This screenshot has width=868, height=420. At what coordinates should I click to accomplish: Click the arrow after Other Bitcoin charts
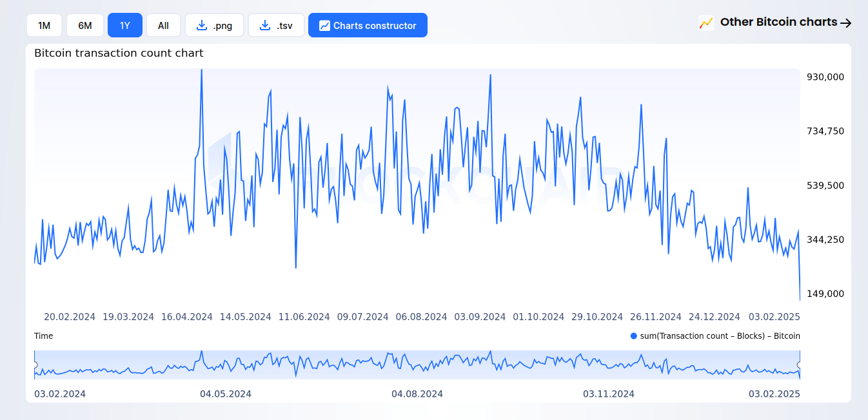pos(846,23)
